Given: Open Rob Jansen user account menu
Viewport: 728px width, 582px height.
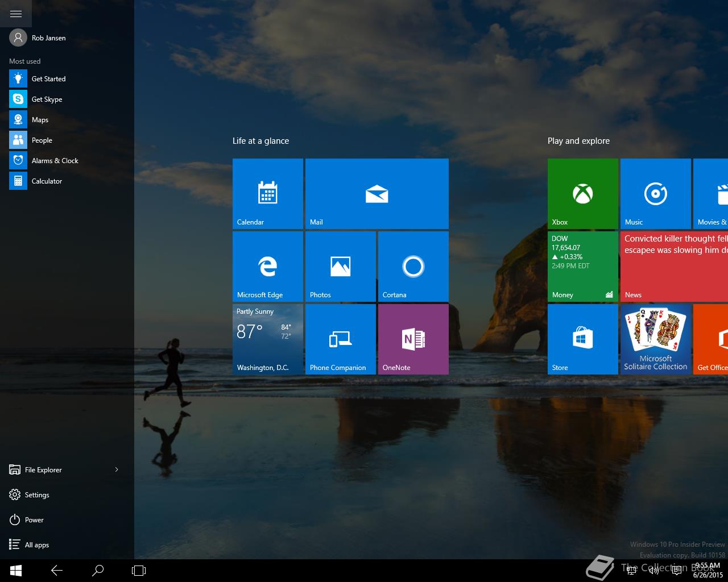Looking at the screenshot, I should tap(38, 38).
